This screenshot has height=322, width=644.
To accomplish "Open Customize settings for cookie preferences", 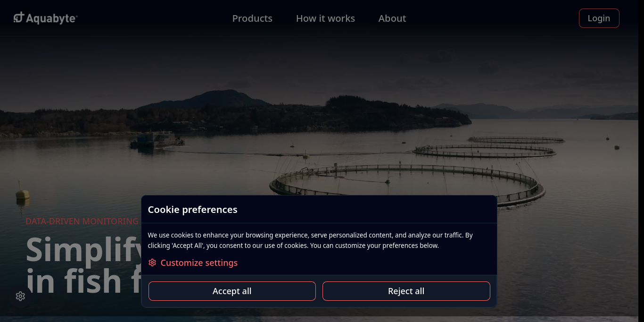I will click(199, 263).
